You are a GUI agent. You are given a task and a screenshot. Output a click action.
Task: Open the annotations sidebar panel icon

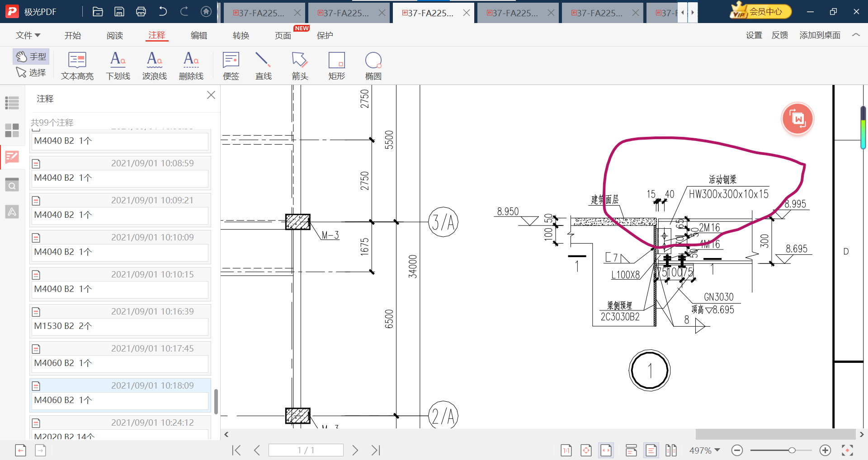pos(12,157)
